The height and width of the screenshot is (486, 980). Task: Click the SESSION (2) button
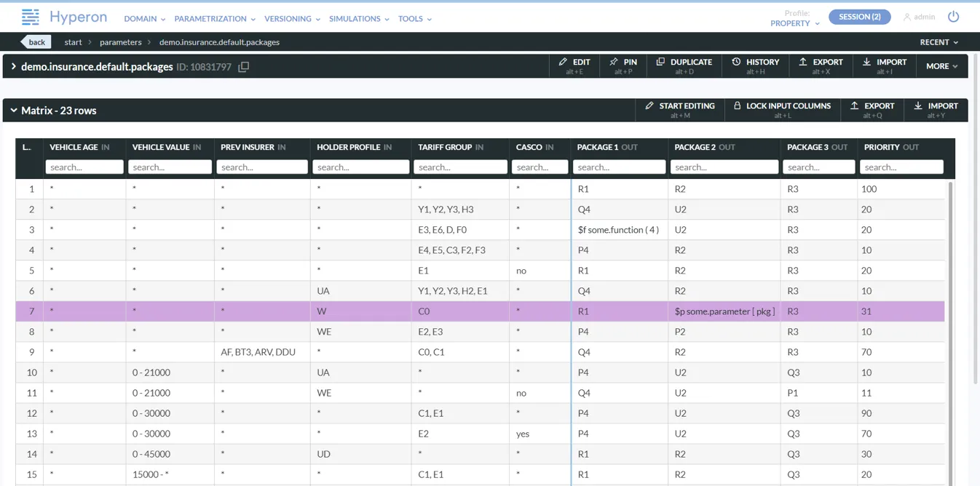point(859,17)
